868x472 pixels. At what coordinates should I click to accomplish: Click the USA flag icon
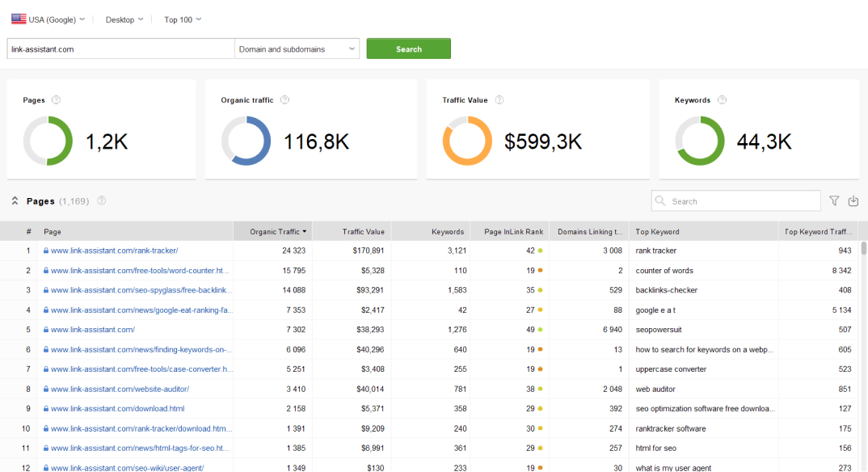tap(19, 19)
